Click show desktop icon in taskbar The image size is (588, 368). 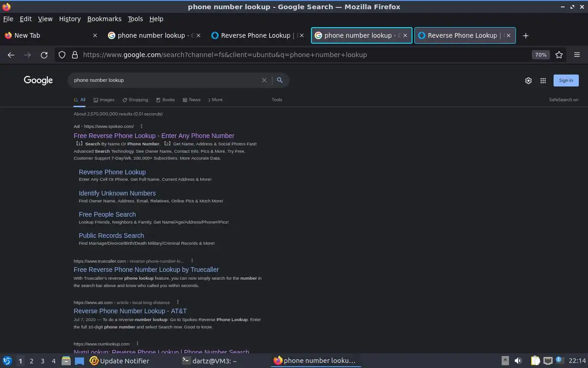79,361
